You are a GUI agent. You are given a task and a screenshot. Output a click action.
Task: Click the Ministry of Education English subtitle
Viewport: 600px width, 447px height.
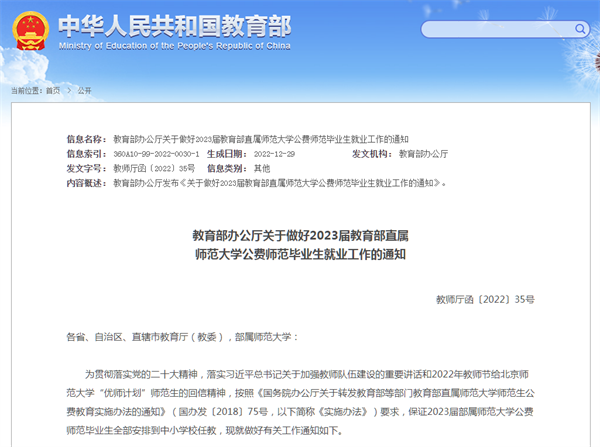pos(174,46)
